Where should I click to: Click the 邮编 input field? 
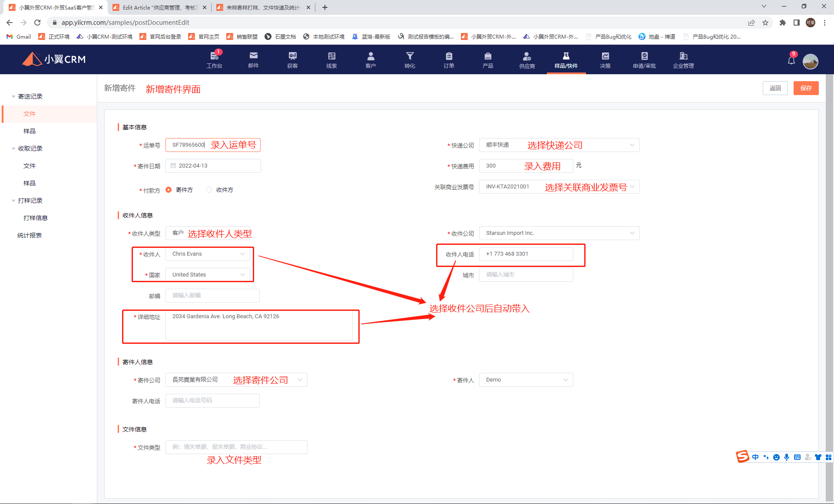click(x=212, y=296)
